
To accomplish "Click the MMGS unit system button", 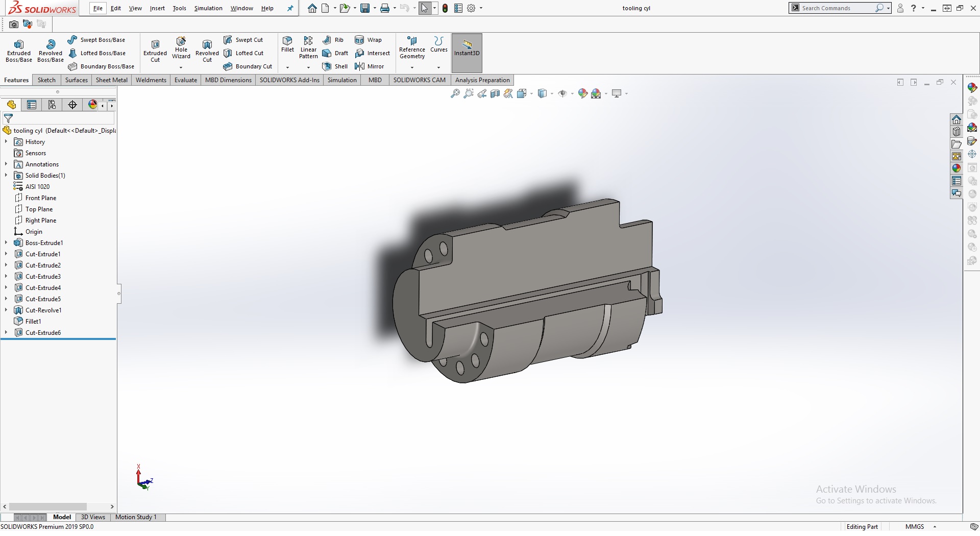I will (x=914, y=526).
